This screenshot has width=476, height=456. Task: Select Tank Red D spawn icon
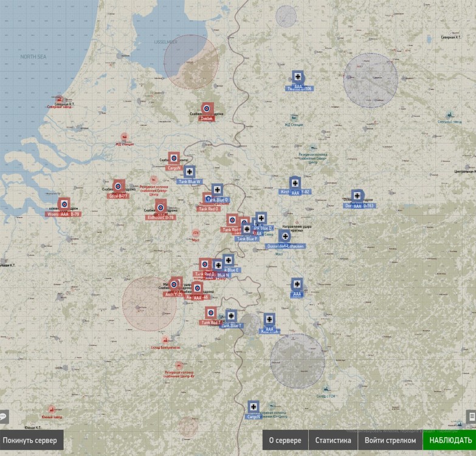tap(205, 264)
